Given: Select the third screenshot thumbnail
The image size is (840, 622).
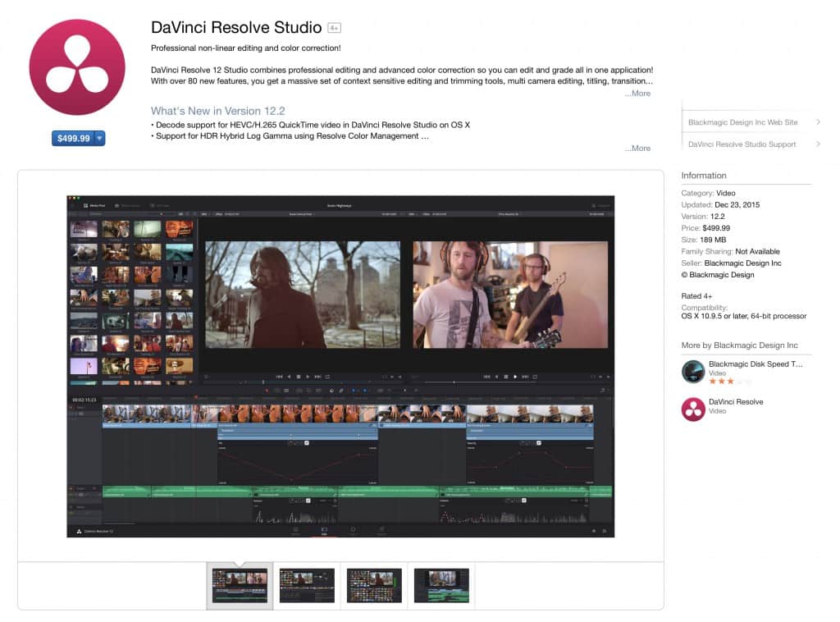Looking at the screenshot, I should 374,586.
